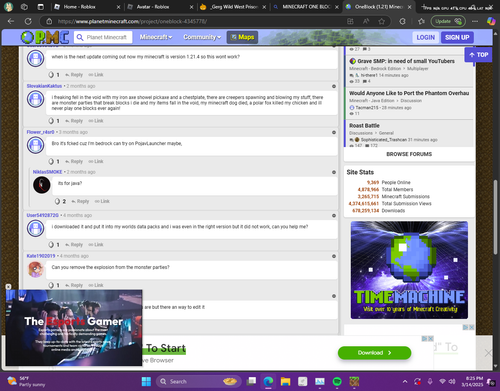This screenshot has width=500, height=391.
Task: Click the SIGN UP button
Action: [457, 37]
